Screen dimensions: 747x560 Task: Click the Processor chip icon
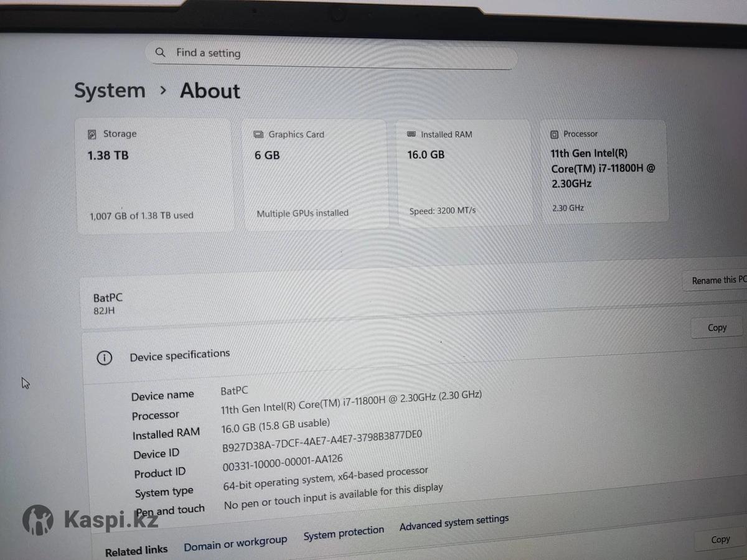pyautogui.click(x=555, y=134)
